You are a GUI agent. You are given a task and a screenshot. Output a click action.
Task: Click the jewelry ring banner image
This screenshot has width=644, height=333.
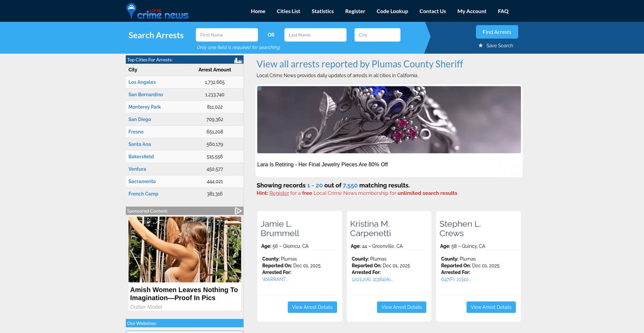click(x=389, y=120)
